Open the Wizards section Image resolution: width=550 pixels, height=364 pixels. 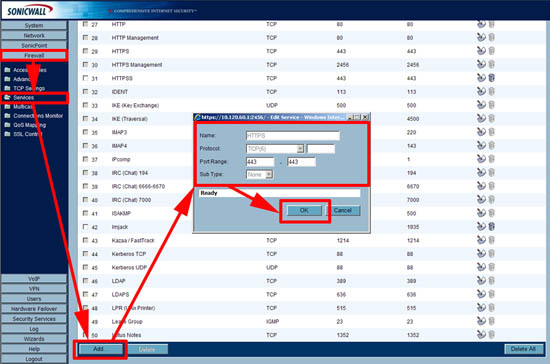(34, 339)
